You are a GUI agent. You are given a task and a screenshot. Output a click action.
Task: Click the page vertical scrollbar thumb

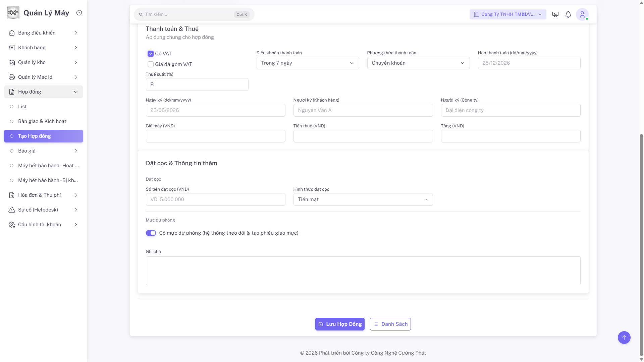click(x=642, y=245)
